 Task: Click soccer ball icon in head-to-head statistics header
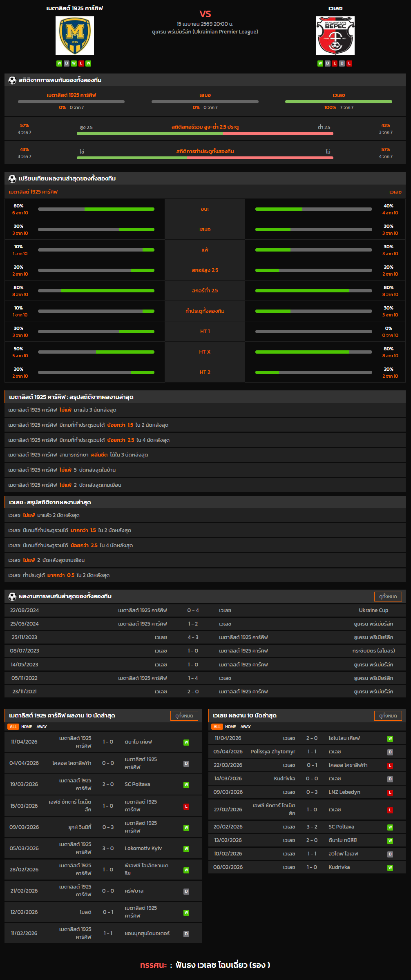point(12,80)
